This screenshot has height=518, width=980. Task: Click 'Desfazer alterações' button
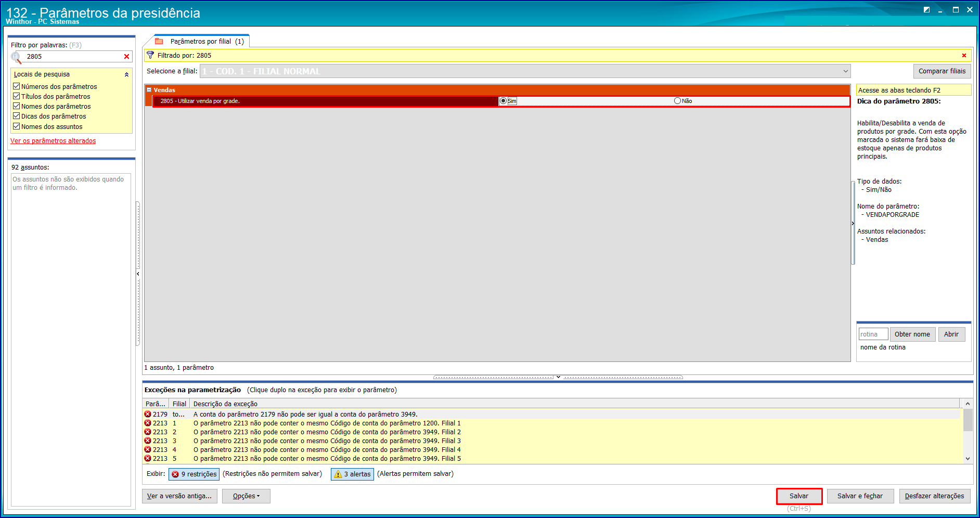click(934, 496)
